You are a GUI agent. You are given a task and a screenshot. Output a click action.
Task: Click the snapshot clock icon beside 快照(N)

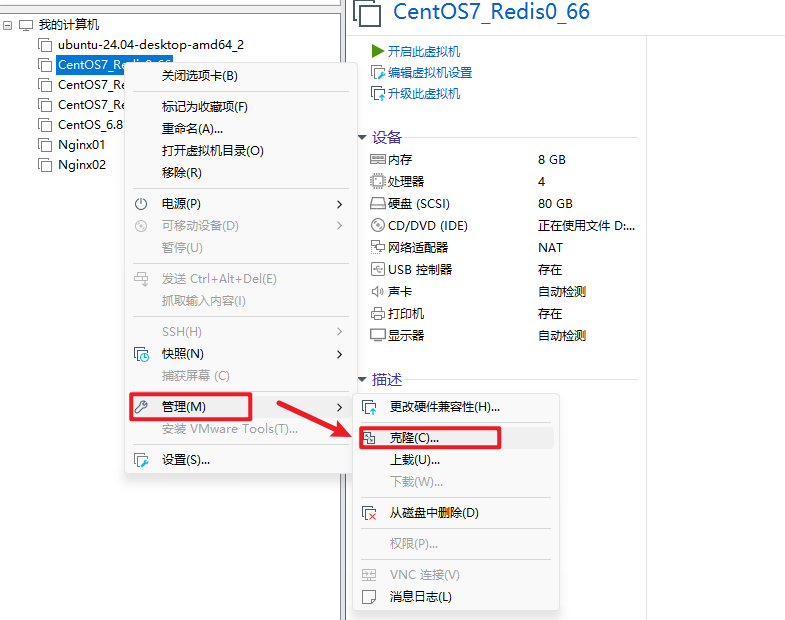(142, 354)
